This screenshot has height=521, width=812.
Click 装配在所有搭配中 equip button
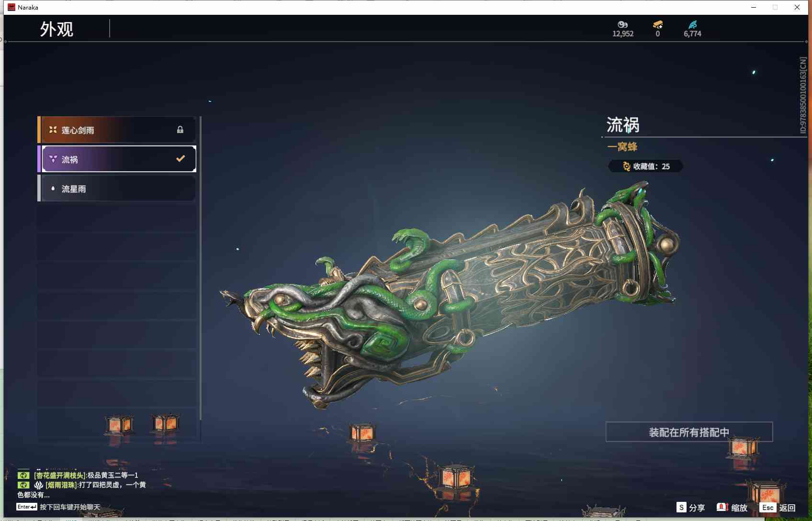(x=689, y=432)
